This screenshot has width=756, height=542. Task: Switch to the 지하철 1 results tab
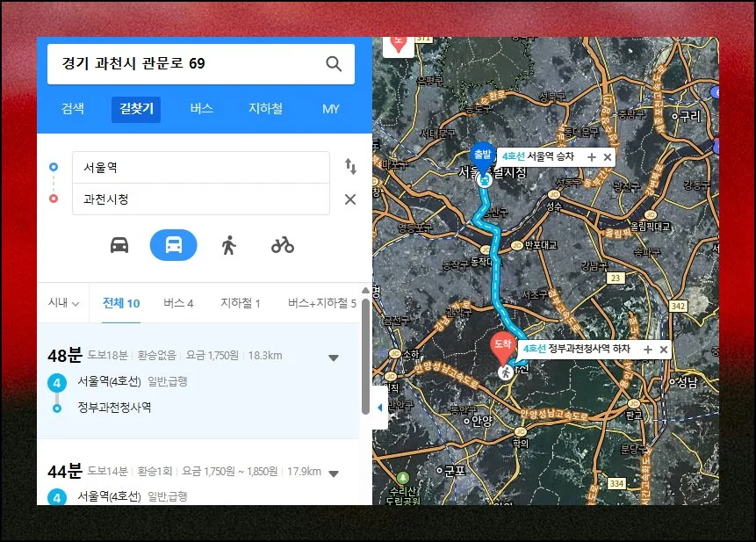pyautogui.click(x=240, y=303)
